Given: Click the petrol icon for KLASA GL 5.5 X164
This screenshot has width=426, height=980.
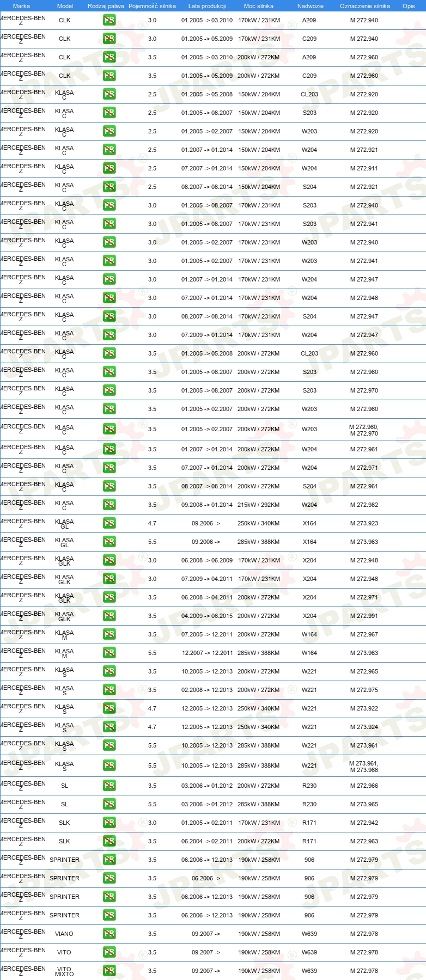Looking at the screenshot, I should pyautogui.click(x=109, y=542).
